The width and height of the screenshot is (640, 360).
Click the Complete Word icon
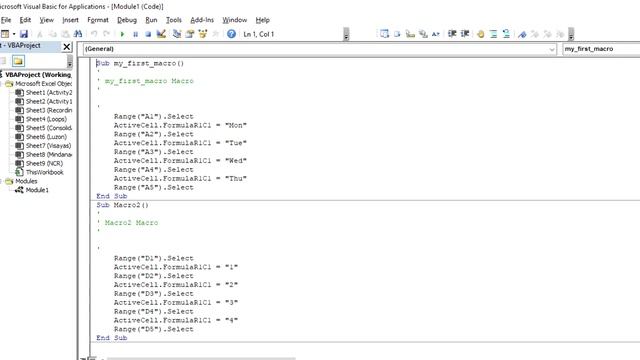pos(436,34)
